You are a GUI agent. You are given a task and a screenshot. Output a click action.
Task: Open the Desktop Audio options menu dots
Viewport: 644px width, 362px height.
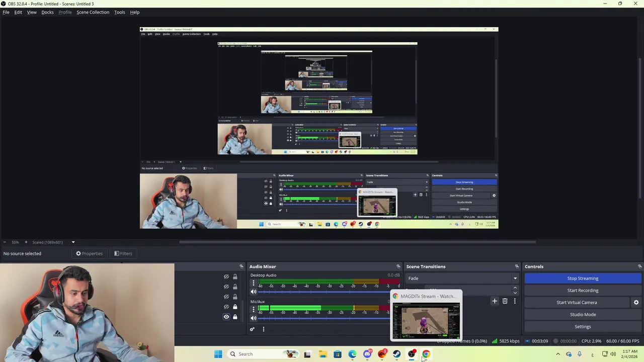pyautogui.click(x=254, y=283)
